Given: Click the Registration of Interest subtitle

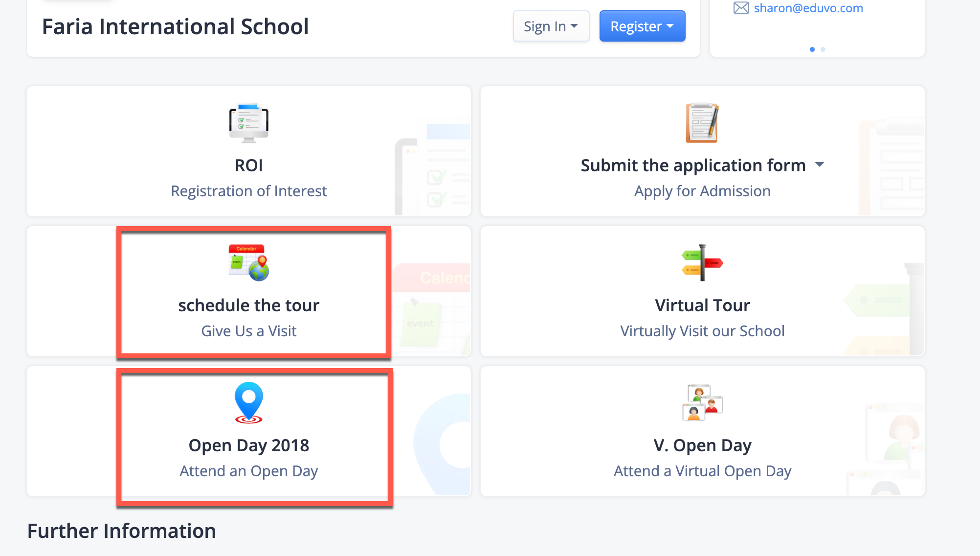Looking at the screenshot, I should (249, 191).
